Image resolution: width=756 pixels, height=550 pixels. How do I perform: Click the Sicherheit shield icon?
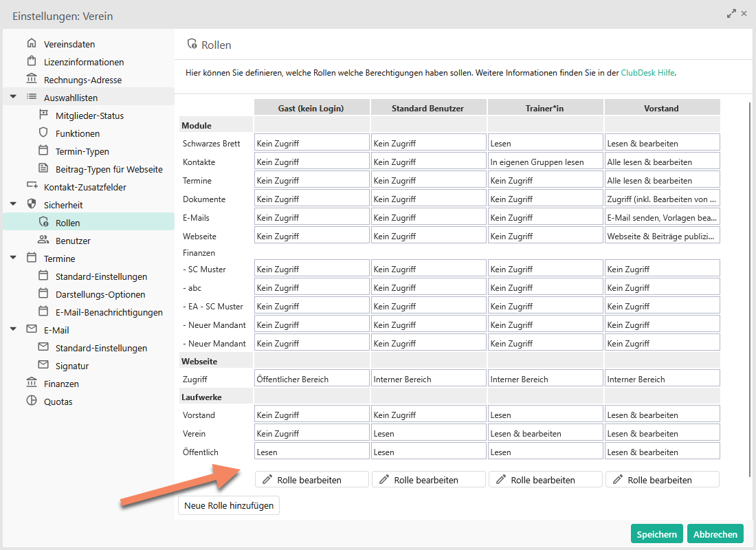(x=32, y=204)
